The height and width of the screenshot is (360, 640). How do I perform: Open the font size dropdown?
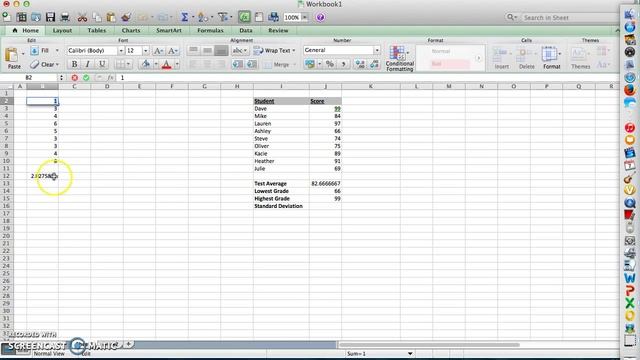tap(146, 51)
